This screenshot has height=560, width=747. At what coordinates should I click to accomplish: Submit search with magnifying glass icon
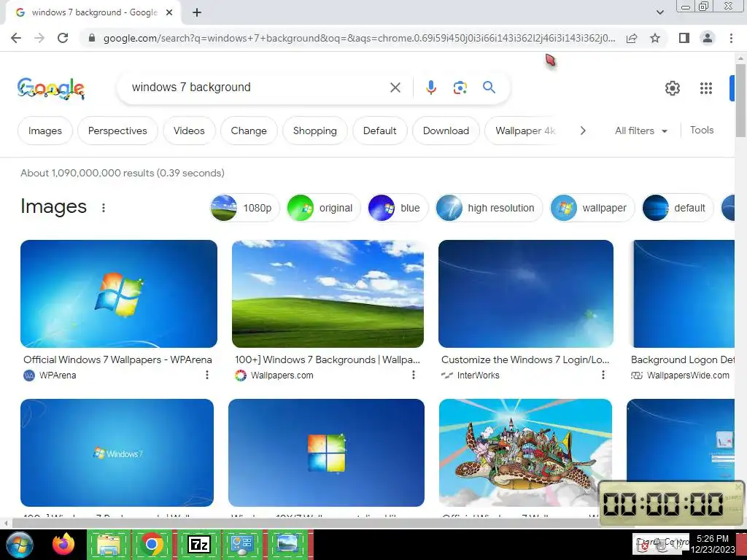click(489, 87)
